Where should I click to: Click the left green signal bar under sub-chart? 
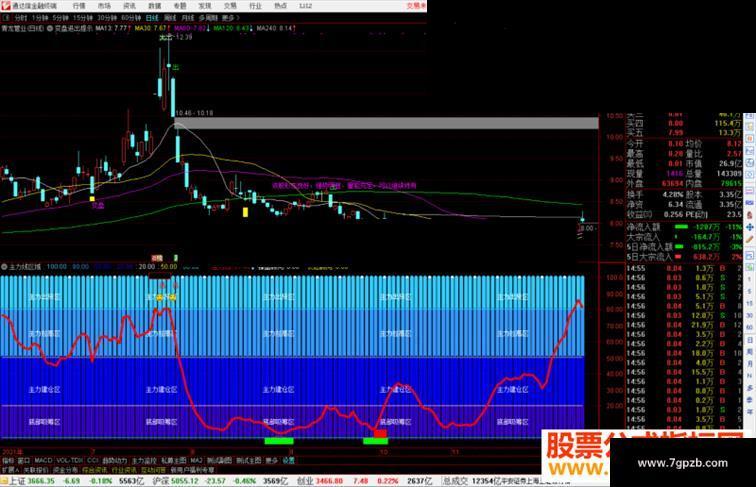tap(279, 441)
